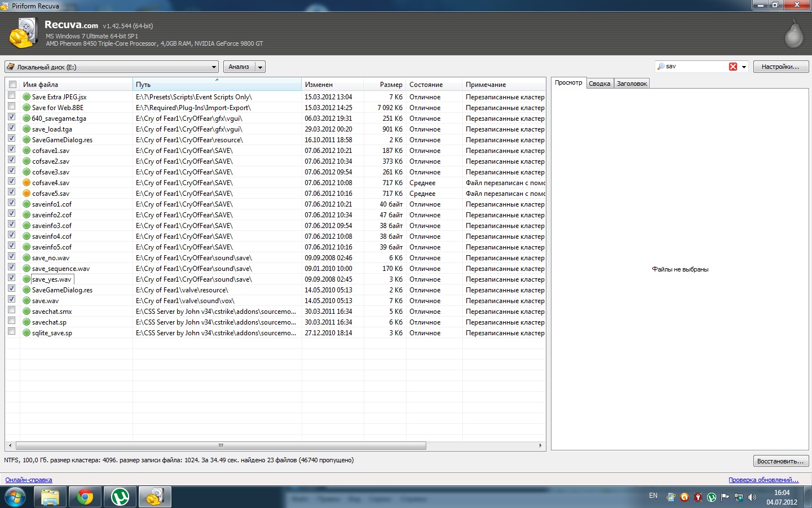Image resolution: width=812 pixels, height=508 pixels.
Task: Open the Онлайн-справка link
Action: pos(29,480)
